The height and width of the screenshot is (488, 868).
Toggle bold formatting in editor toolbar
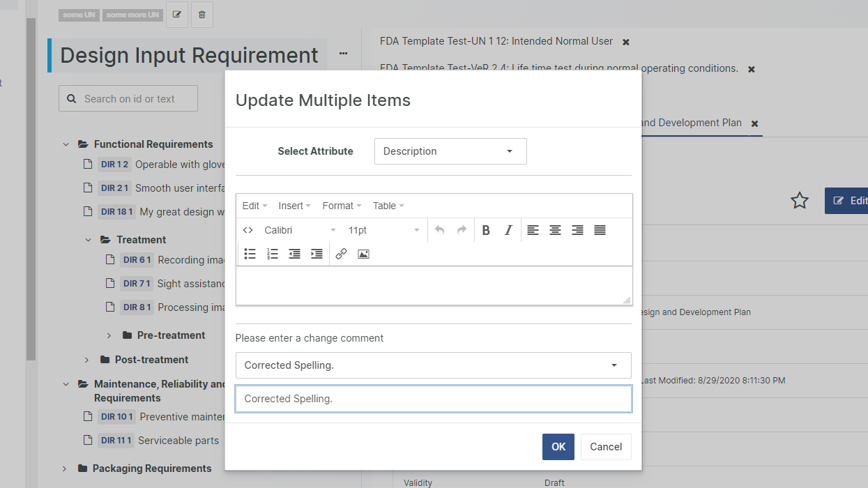tap(486, 230)
